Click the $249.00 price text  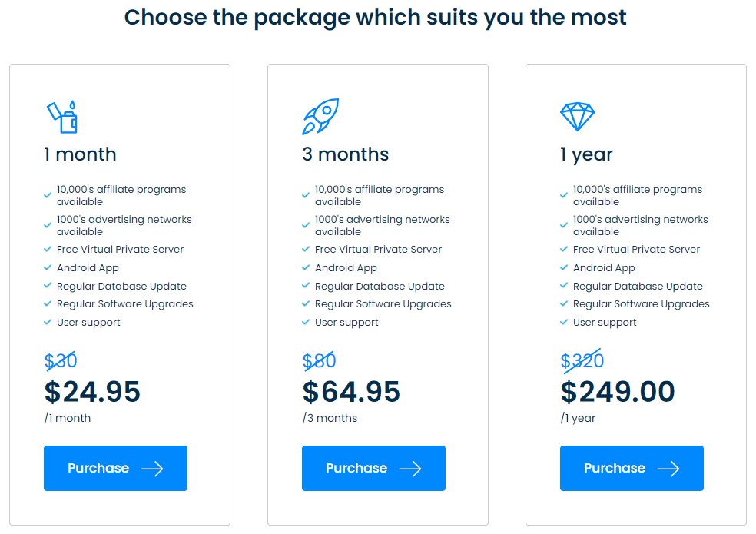coord(618,391)
